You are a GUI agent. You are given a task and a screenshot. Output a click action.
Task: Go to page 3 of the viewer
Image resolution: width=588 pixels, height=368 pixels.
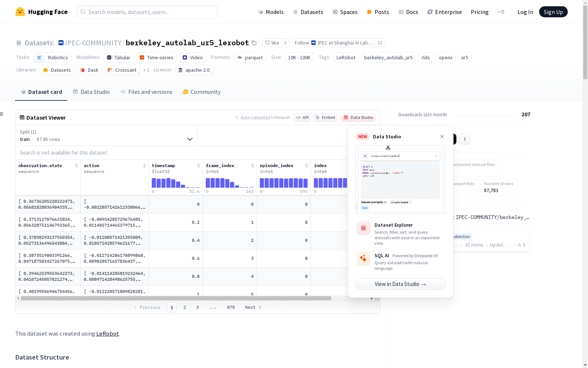[197, 307]
